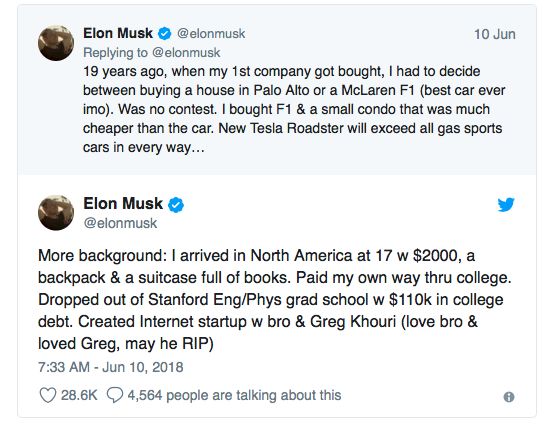558x429 pixels.
Task: Open avatar photo in the 10 Jun tweet
Action: 56,43
